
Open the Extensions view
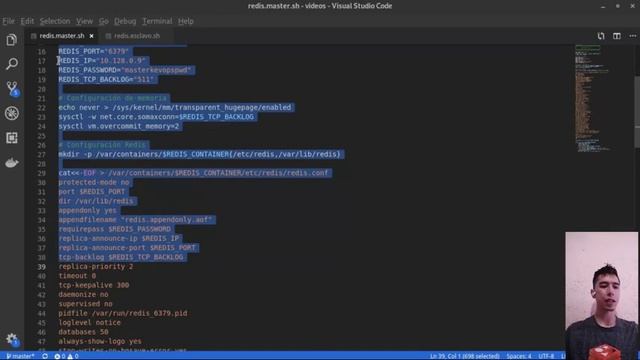coord(12,138)
